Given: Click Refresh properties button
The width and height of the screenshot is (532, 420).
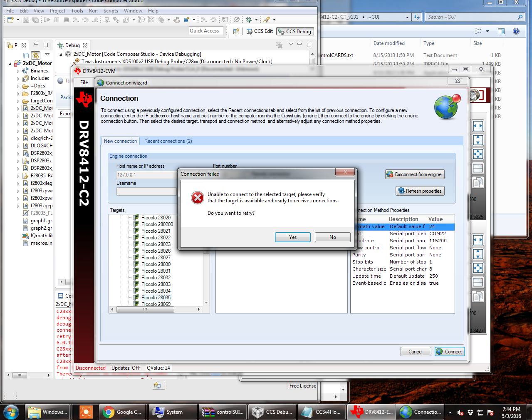Looking at the screenshot, I should tap(420, 191).
